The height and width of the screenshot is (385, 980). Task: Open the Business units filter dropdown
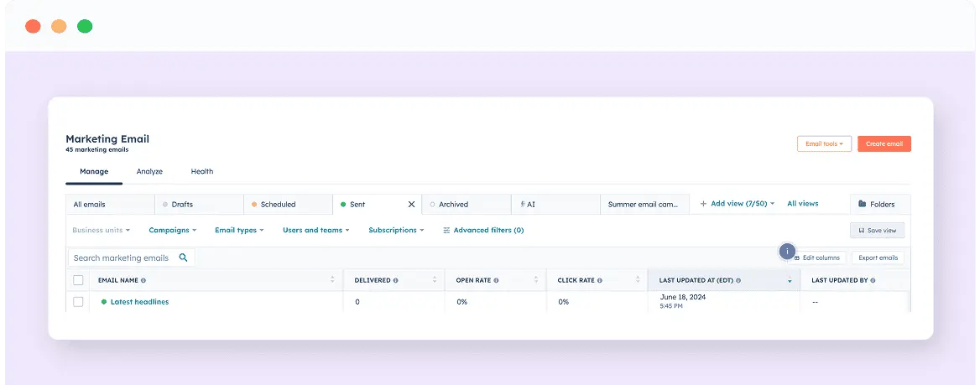tap(102, 230)
